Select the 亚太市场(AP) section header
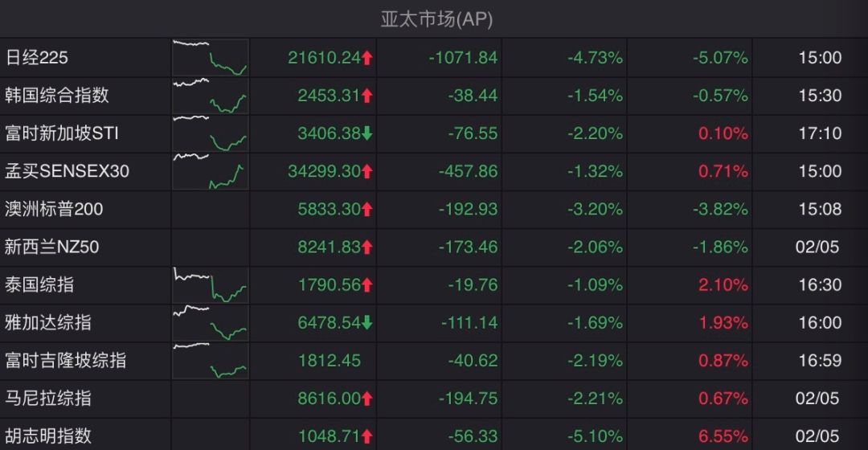 coord(436,19)
